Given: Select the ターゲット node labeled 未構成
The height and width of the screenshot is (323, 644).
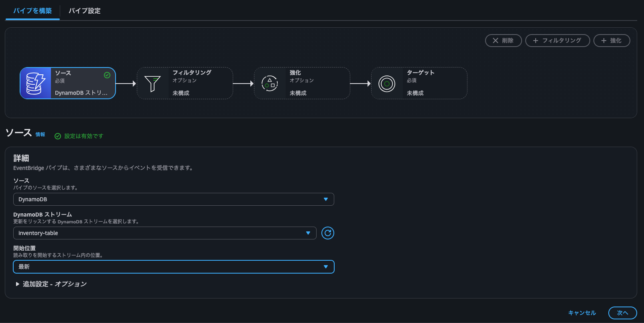Looking at the screenshot, I should [419, 83].
